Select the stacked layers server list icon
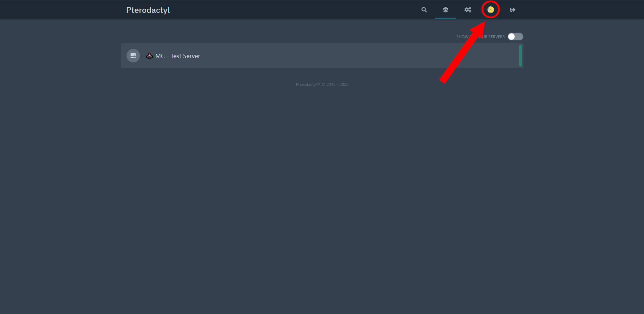 [446, 10]
